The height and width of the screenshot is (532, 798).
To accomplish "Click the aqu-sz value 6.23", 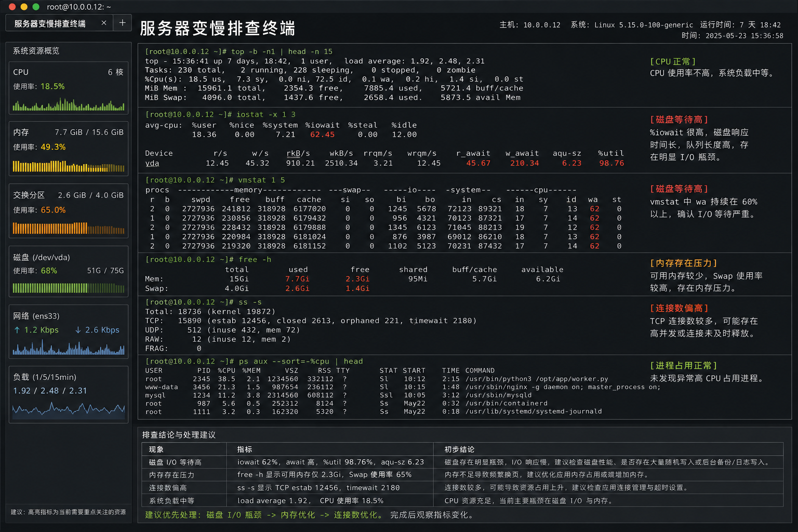I will 571,163.
